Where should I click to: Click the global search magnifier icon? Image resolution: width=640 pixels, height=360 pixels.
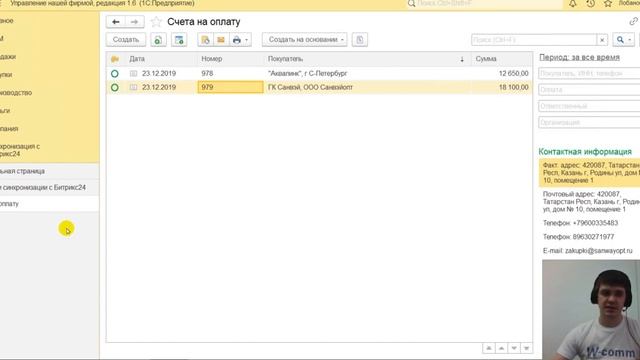411,4
